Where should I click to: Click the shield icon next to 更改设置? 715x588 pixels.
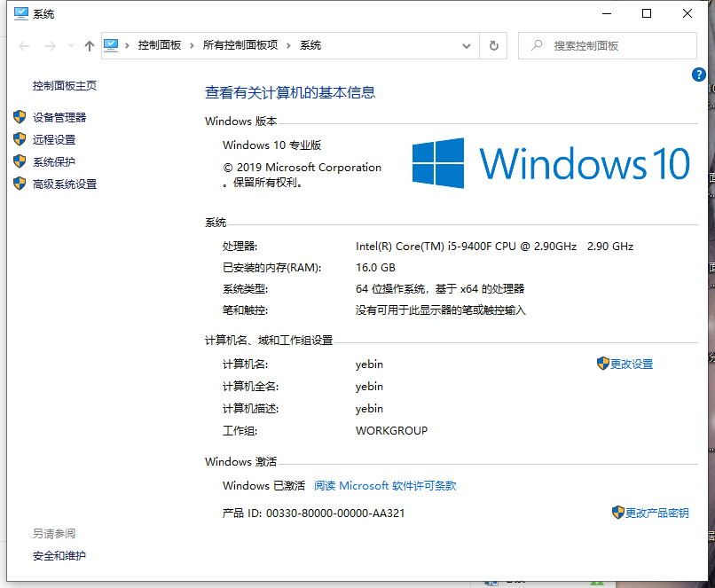(x=601, y=364)
